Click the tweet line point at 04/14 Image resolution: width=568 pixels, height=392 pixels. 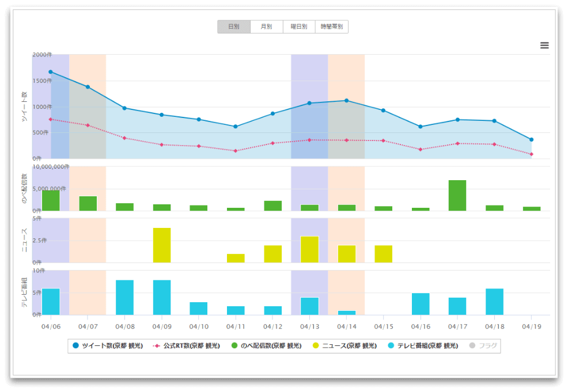(x=346, y=101)
